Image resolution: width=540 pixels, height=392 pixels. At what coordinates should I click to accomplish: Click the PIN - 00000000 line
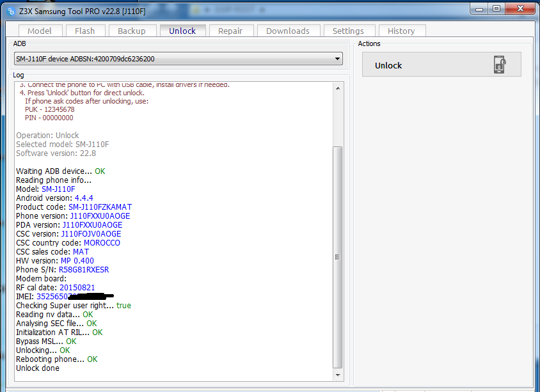[49, 118]
